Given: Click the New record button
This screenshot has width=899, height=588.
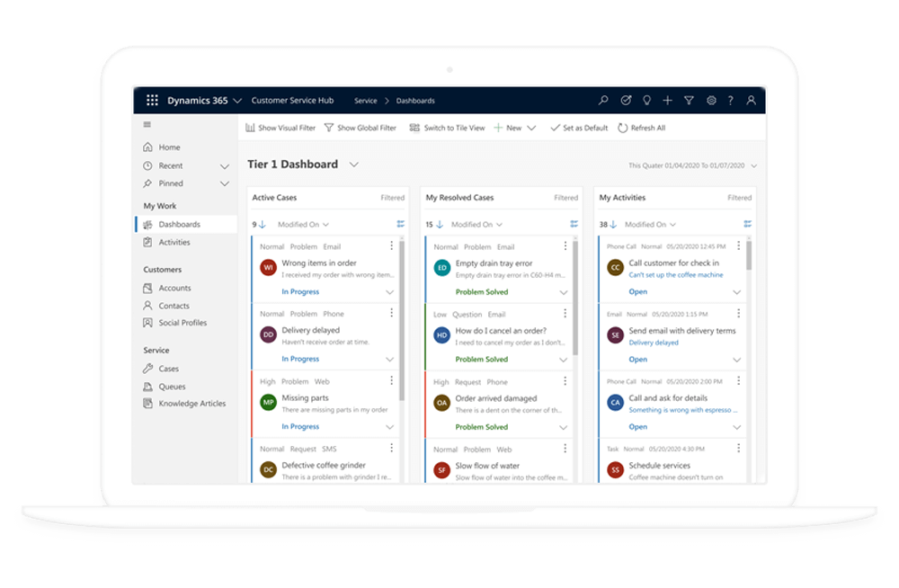Looking at the screenshot, I should 508,128.
